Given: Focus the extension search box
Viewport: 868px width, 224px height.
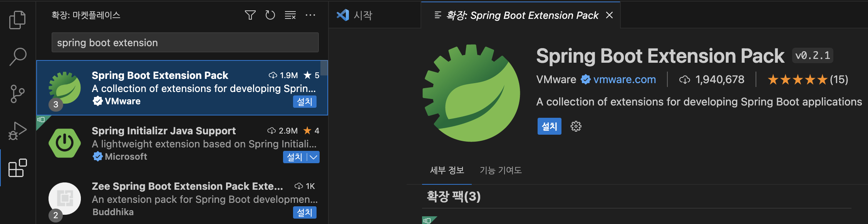Looking at the screenshot, I should [x=185, y=42].
